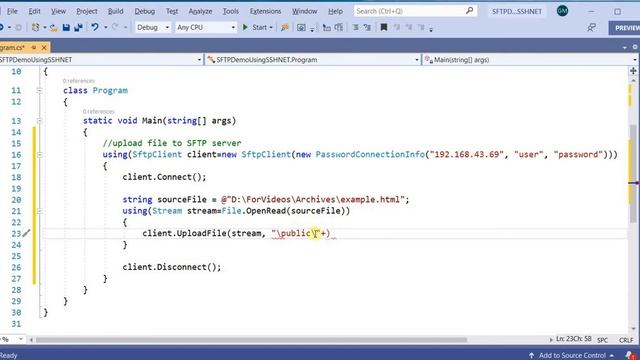
Task: Uncomment the selected lines icon
Action: (367, 27)
